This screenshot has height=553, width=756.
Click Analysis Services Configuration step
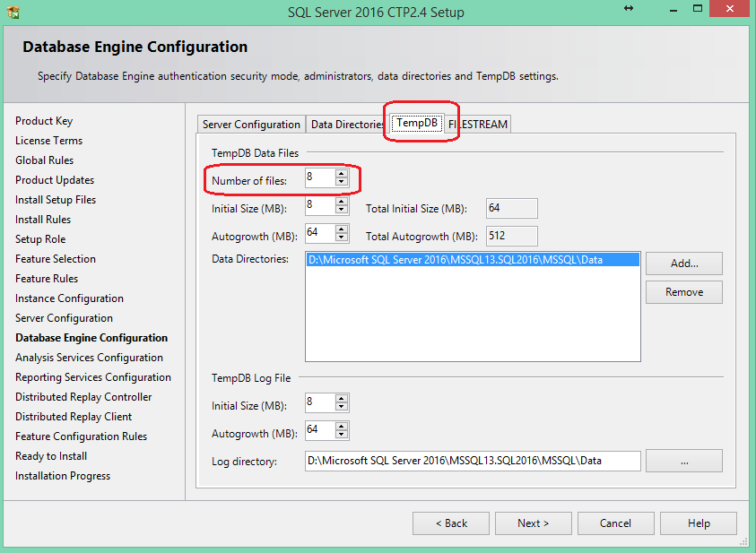(x=89, y=358)
